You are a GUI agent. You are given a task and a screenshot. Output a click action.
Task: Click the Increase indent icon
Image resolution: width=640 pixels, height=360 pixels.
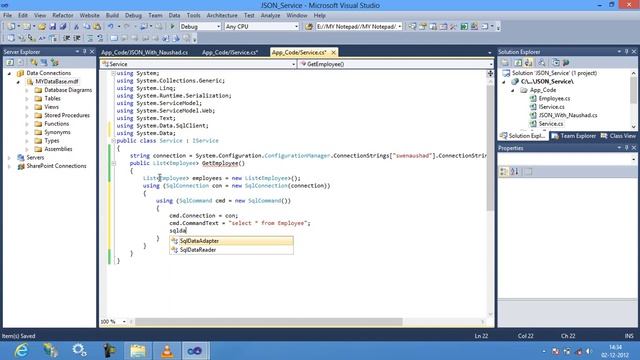pyautogui.click(x=76, y=38)
